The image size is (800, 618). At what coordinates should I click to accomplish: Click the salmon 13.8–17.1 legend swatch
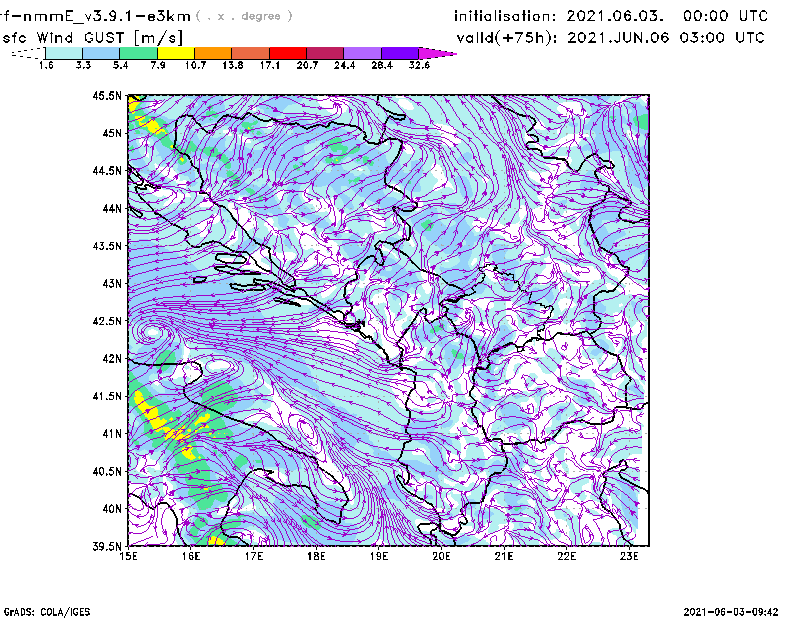[x=251, y=53]
